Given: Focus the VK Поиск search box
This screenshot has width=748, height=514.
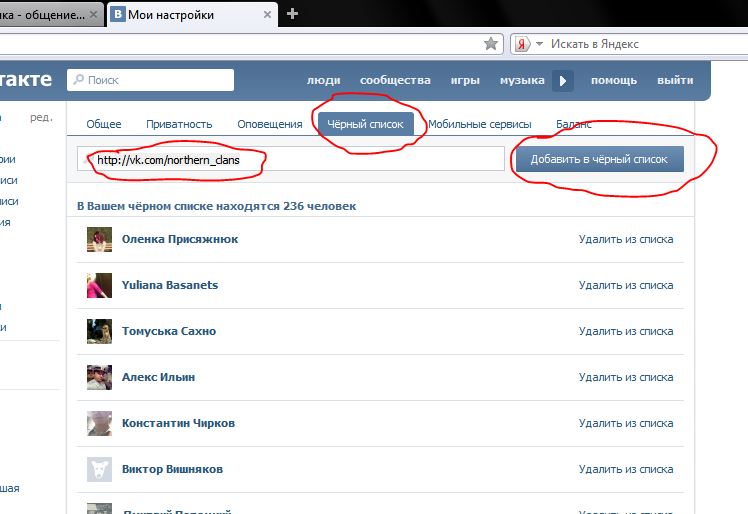Looking at the screenshot, I should click(151, 80).
